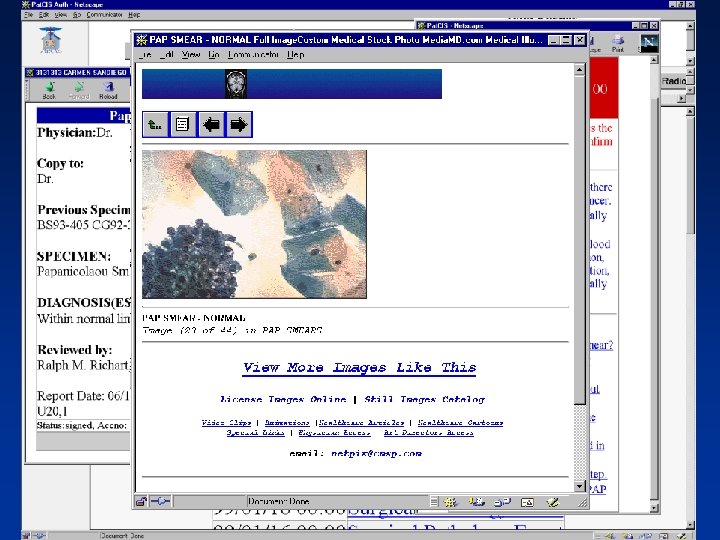Click the Netscape N logo in PalCIS window
Image resolution: width=720 pixels, height=540 pixels.
(649, 44)
